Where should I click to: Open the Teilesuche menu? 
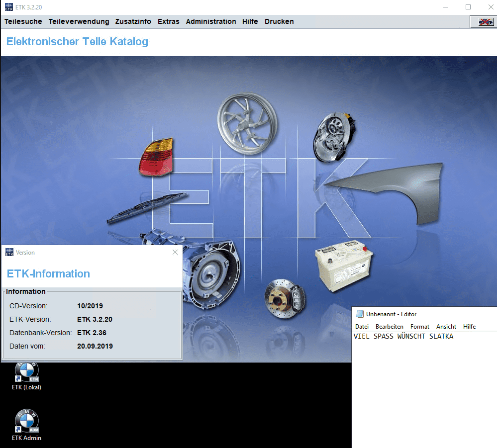[x=23, y=21]
